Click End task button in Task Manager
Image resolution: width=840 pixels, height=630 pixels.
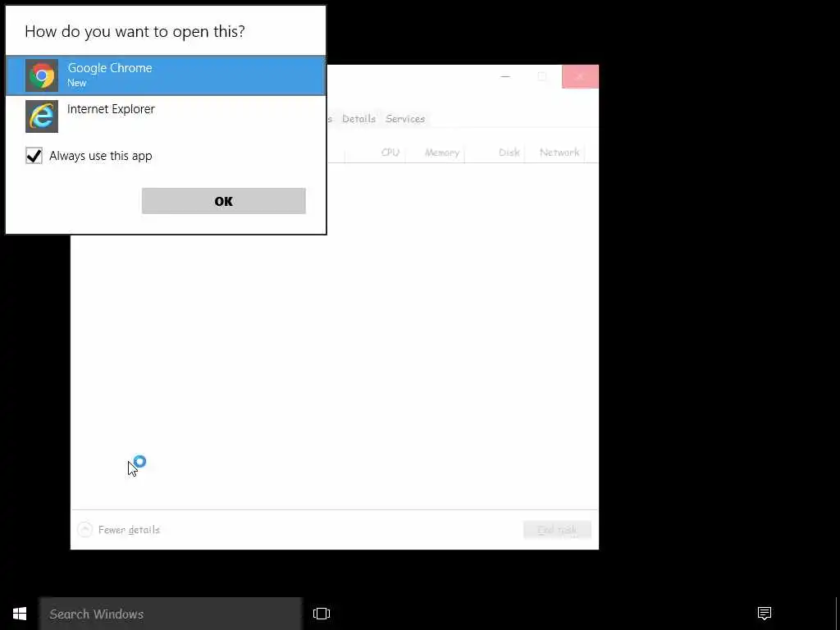[557, 530]
